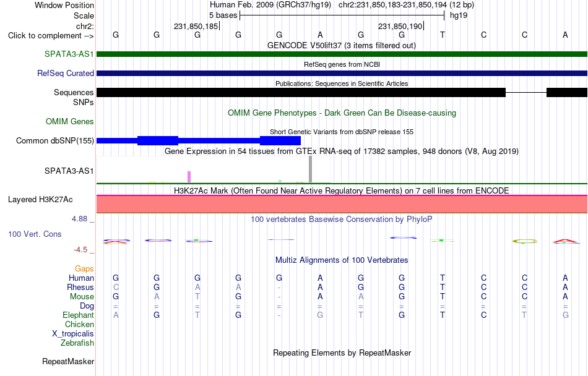Viewport: 588px width, 376px height.
Task: Click the tall gray GTEx expression bar
Action: pos(310,169)
